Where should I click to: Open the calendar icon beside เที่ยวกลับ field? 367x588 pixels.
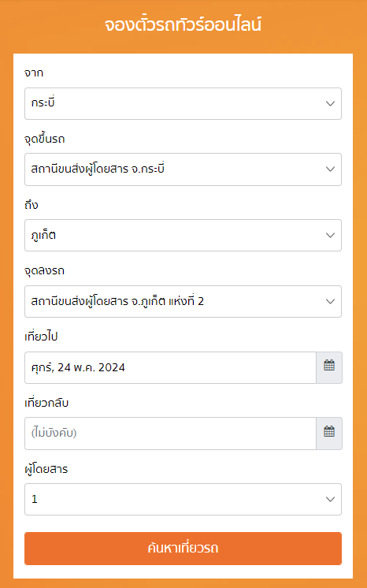tap(329, 434)
